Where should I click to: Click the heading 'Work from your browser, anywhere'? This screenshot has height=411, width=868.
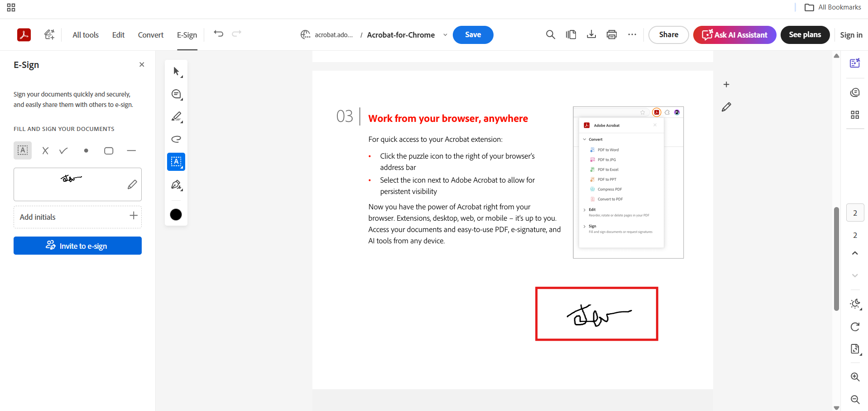point(448,118)
